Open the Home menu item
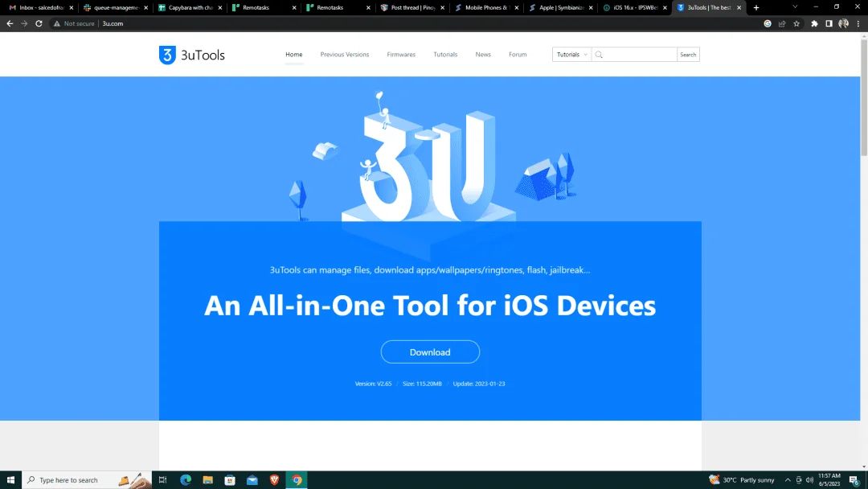 pyautogui.click(x=294, y=54)
